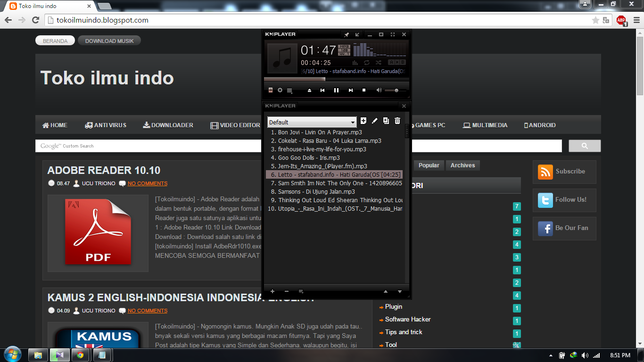Open DOWNLOADER menu item
644x362 pixels.
[168, 125]
